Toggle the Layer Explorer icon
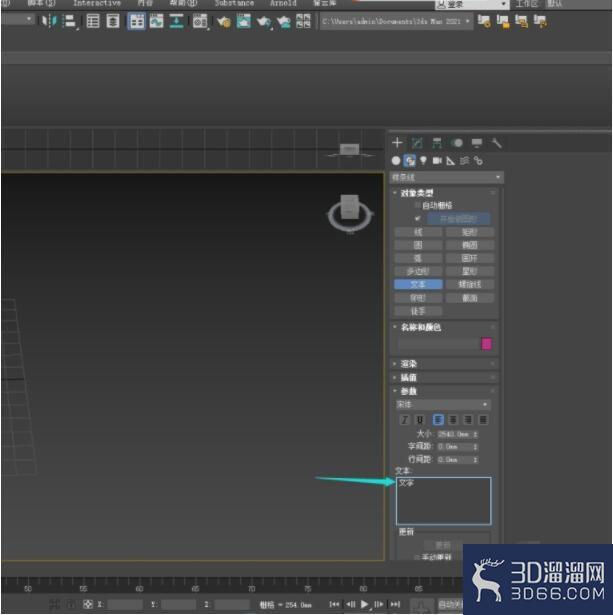613x615 pixels. click(x=113, y=21)
